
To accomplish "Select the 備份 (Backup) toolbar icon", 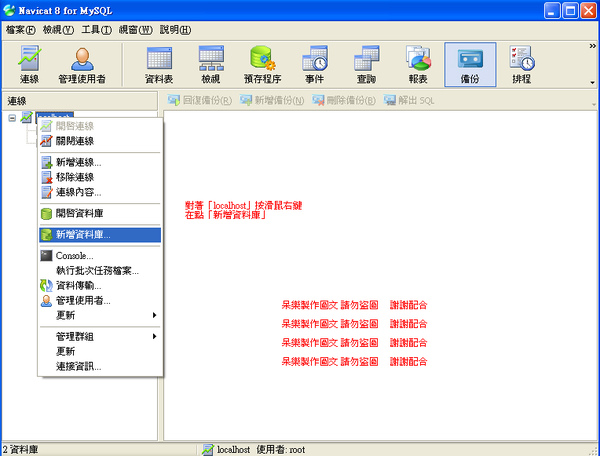I will coord(470,64).
